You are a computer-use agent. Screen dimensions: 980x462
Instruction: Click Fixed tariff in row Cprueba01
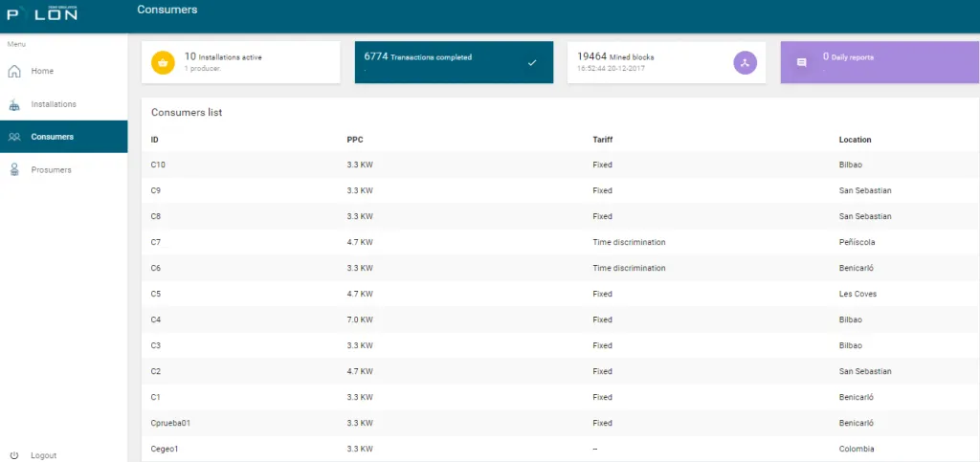click(603, 423)
